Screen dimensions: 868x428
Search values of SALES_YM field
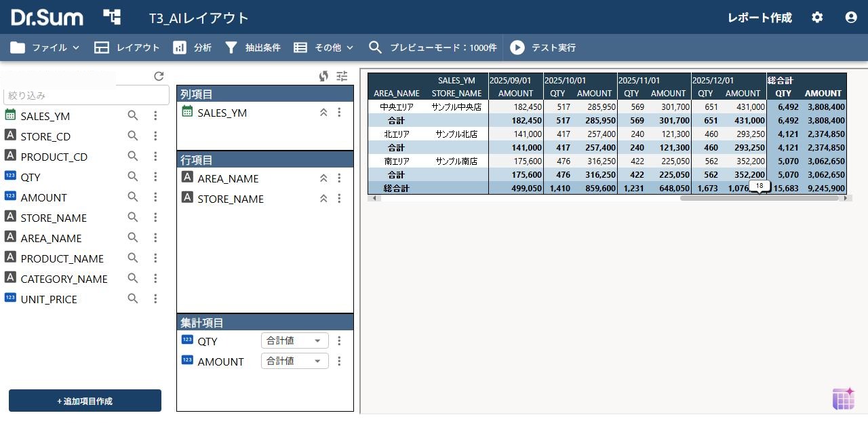[133, 116]
